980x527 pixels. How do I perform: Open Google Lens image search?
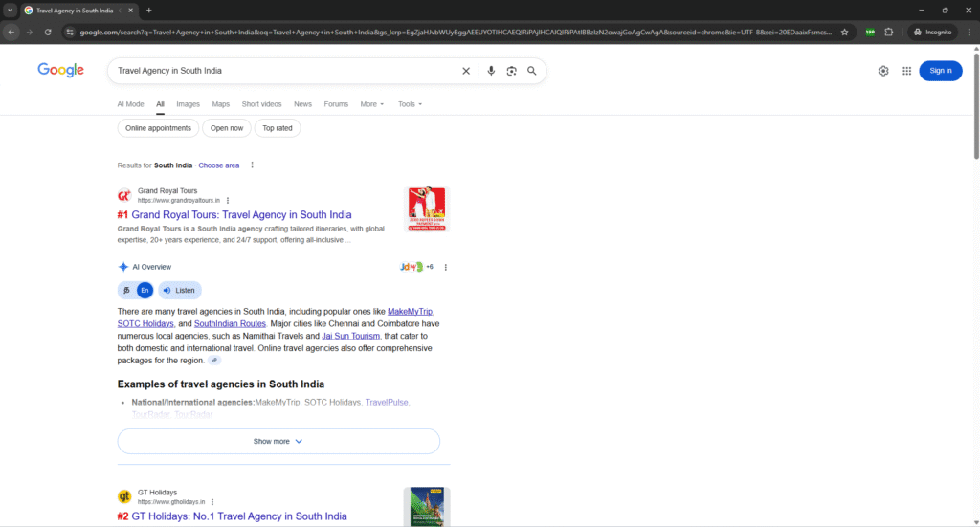pos(512,71)
